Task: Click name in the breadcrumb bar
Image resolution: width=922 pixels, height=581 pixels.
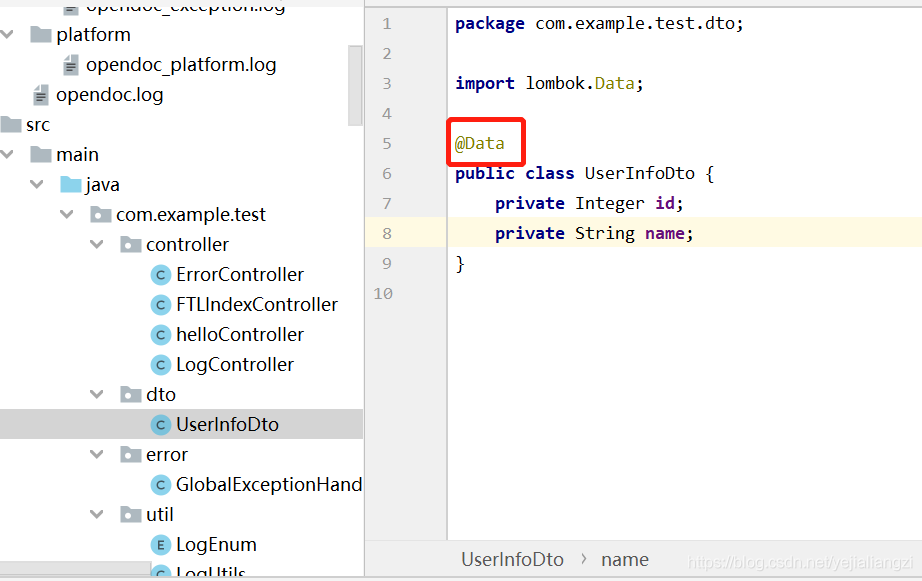Action: (x=625, y=560)
